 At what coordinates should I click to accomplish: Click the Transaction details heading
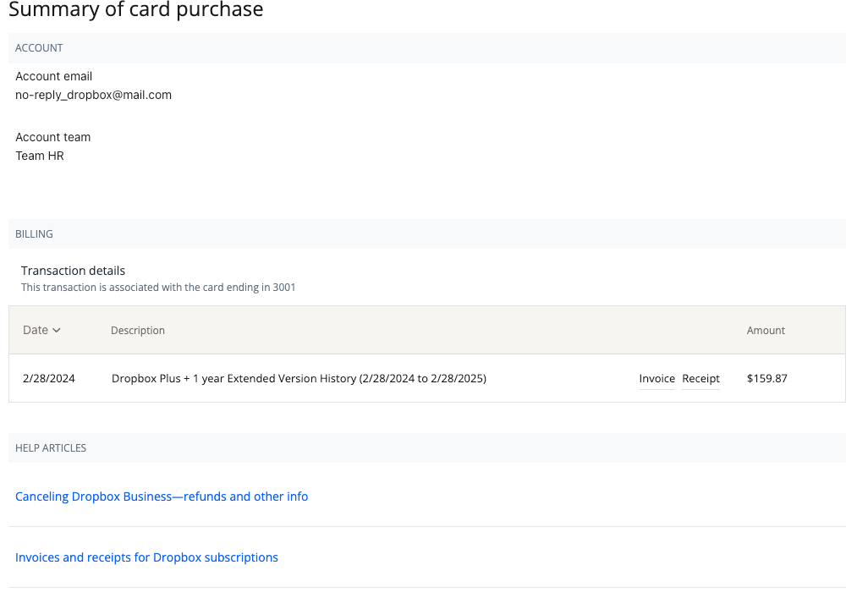point(73,271)
